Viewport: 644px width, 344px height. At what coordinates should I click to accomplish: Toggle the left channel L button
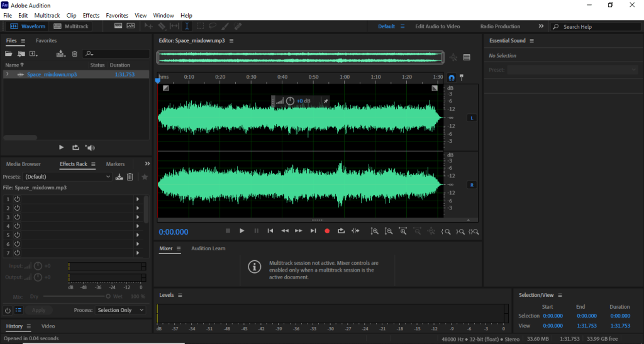tap(471, 118)
